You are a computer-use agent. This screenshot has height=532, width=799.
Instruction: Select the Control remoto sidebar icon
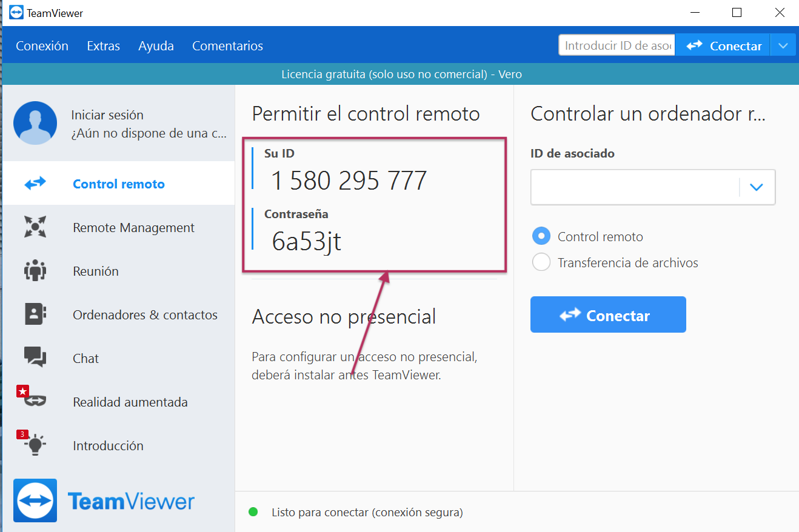pyautogui.click(x=35, y=183)
